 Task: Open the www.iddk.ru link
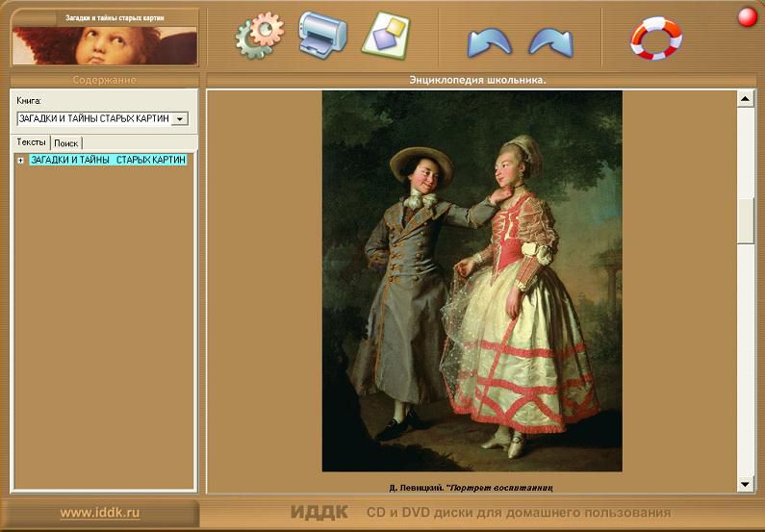click(x=100, y=513)
